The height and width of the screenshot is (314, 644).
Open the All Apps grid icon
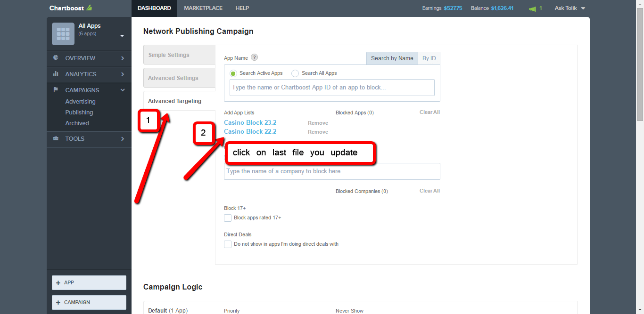[x=63, y=34]
